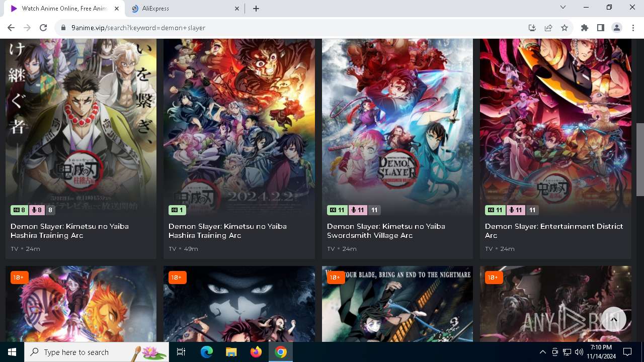Open the Windows Start menu
Screen dimensions: 644x362
coord(12,352)
